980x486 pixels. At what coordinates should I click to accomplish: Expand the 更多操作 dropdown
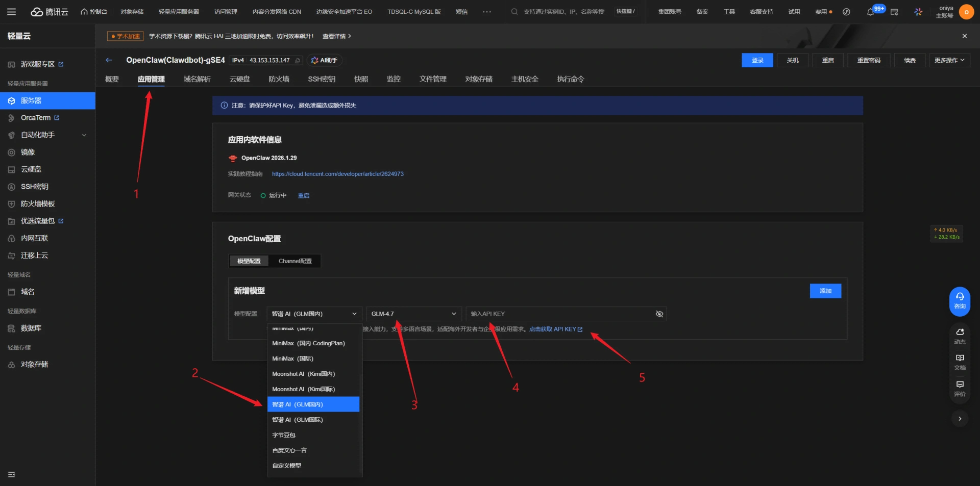[x=949, y=60]
